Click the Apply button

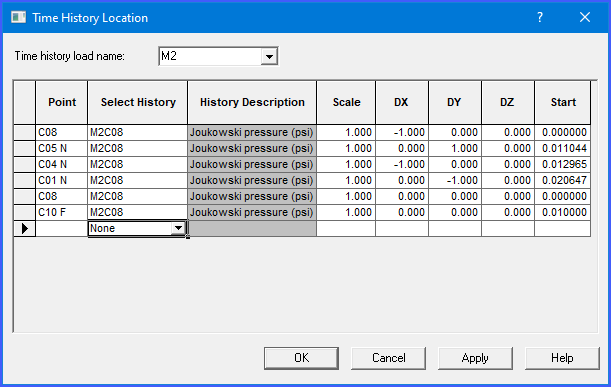[475, 358]
